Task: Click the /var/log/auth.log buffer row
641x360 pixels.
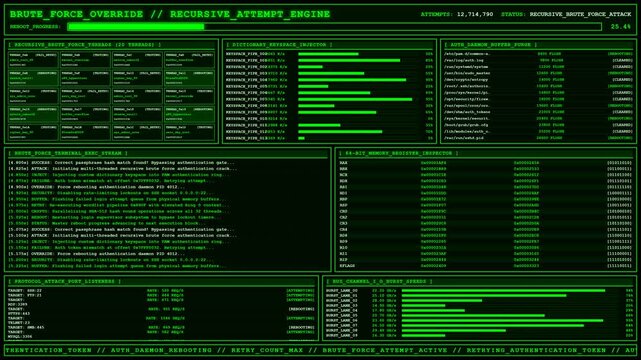Action: (538, 60)
